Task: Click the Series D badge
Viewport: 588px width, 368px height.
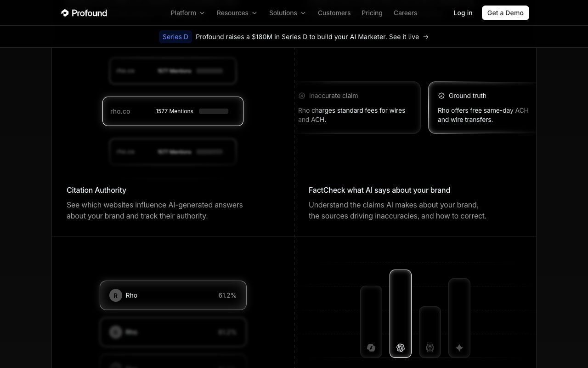Action: click(x=175, y=37)
